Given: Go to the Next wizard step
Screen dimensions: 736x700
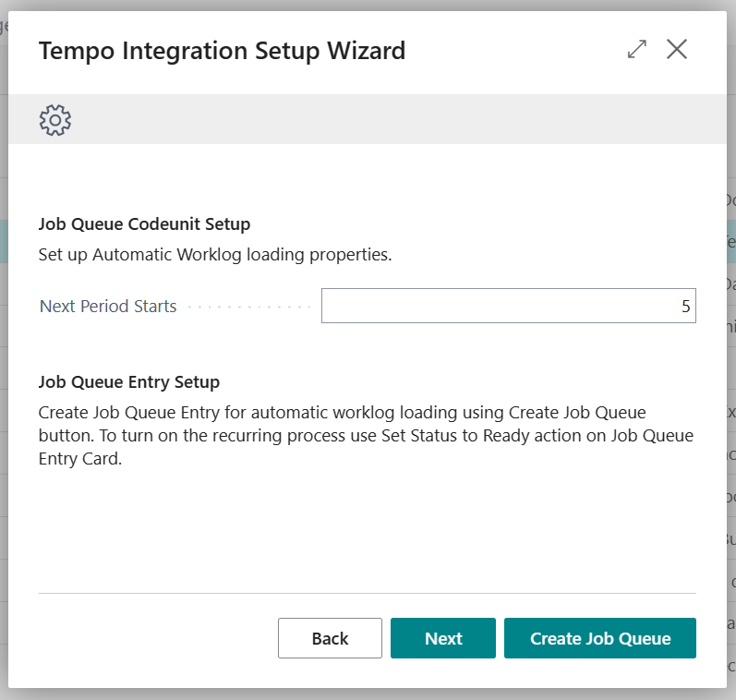Looking at the screenshot, I should pos(443,638).
